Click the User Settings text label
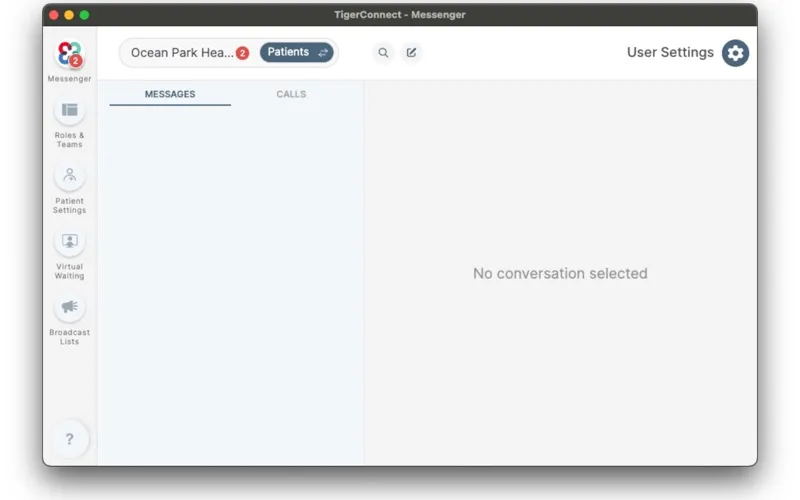The height and width of the screenshot is (500, 800). click(x=670, y=53)
